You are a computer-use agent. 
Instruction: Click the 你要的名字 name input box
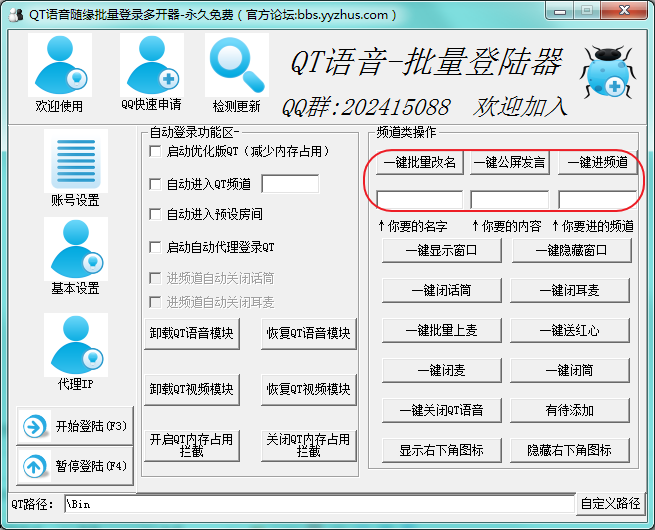coord(419,199)
